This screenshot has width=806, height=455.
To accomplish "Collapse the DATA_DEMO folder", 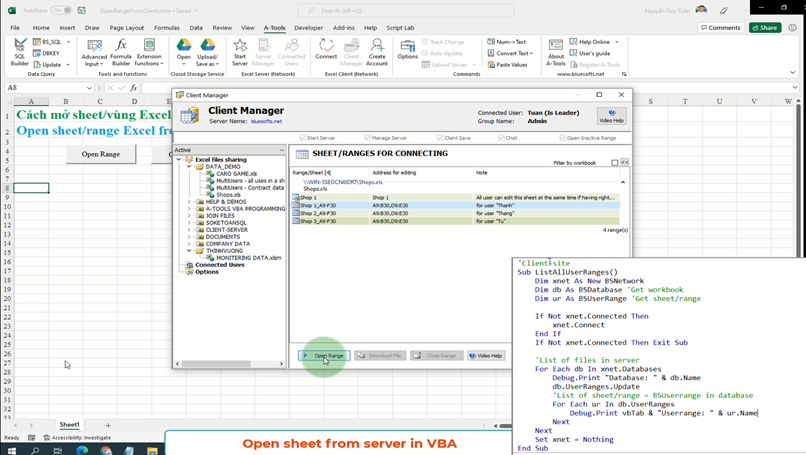I will pos(189,167).
